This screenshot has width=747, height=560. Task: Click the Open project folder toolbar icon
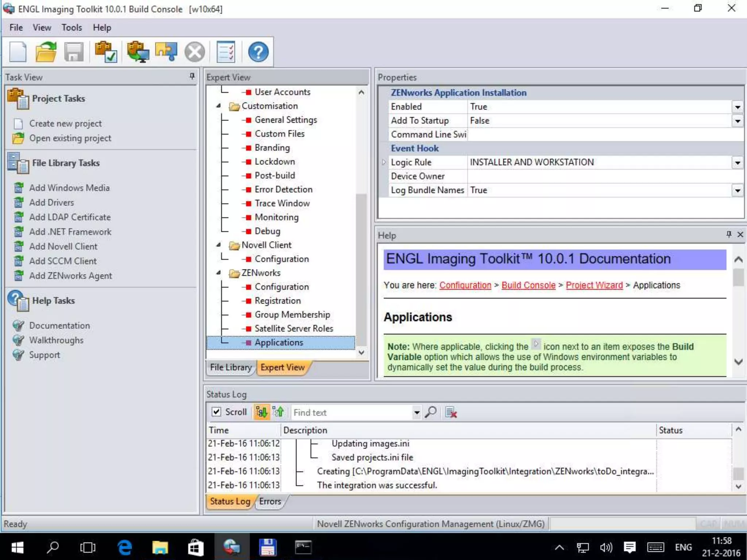click(46, 52)
